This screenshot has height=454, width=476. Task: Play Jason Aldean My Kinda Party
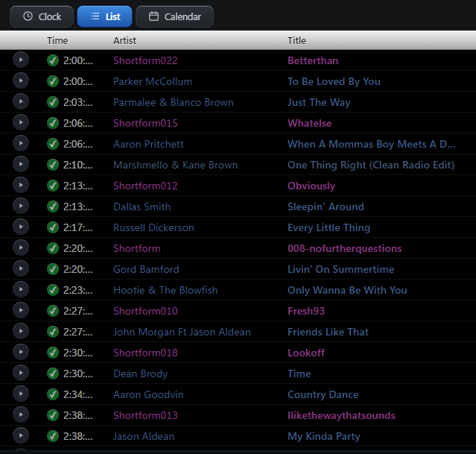click(x=21, y=435)
